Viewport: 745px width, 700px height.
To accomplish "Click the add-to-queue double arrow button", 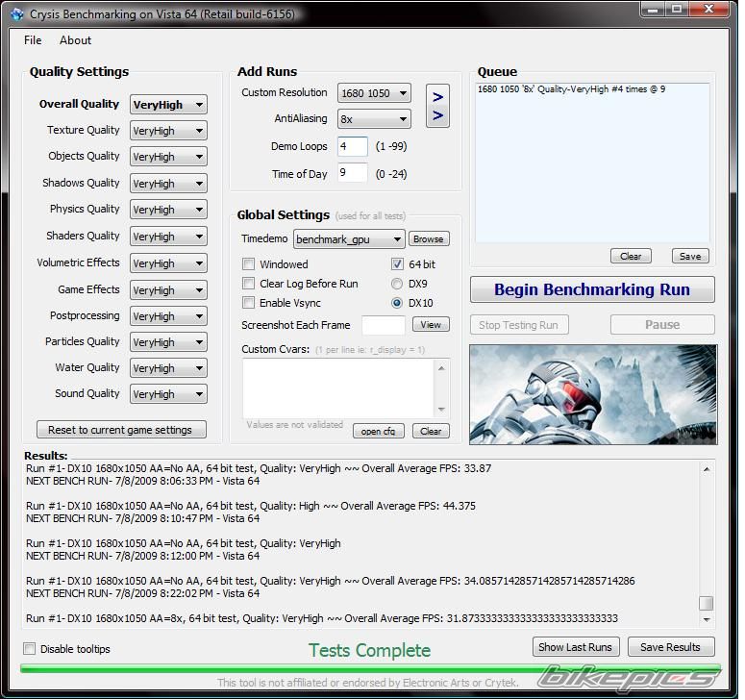I will coord(437,106).
